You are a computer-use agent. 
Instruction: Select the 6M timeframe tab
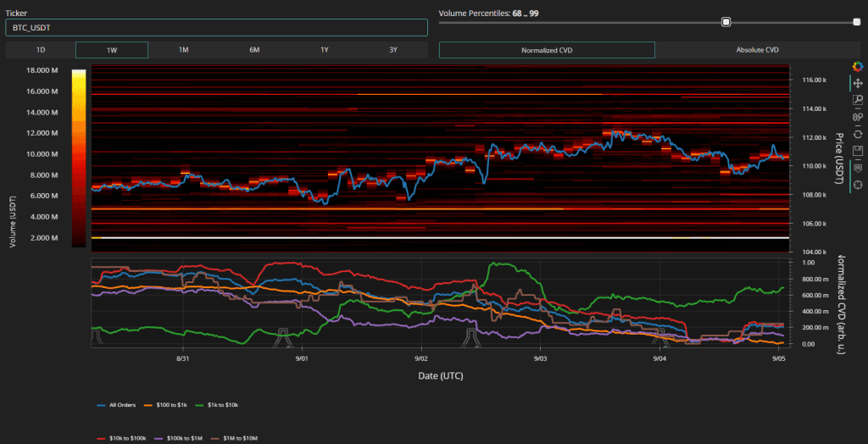click(254, 50)
